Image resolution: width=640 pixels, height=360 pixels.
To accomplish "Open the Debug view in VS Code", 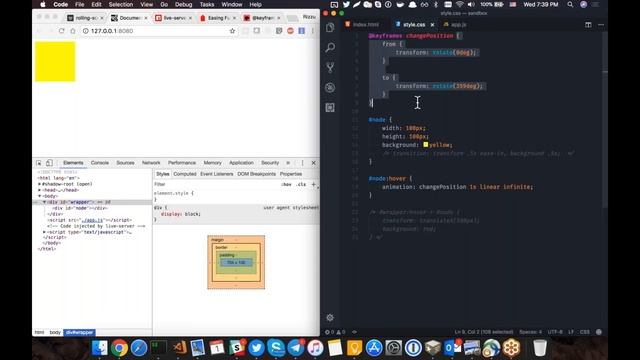I will [330, 87].
